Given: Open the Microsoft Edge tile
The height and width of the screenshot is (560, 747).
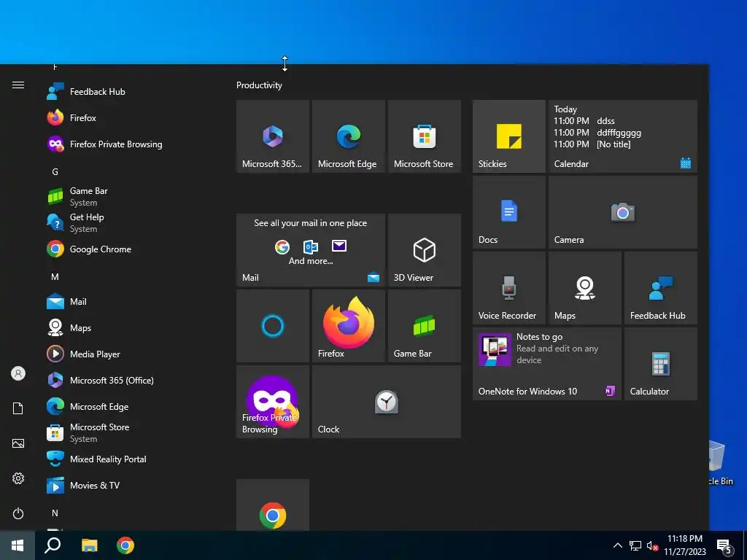Looking at the screenshot, I should point(348,136).
